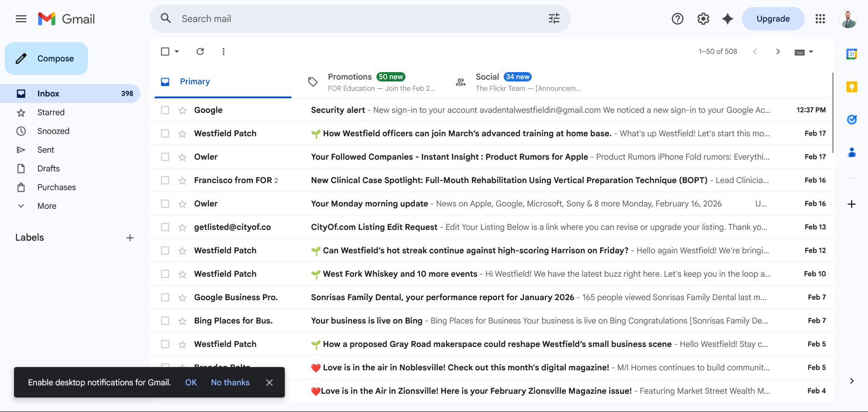Click OK to enable desktop notifications

coord(191,383)
